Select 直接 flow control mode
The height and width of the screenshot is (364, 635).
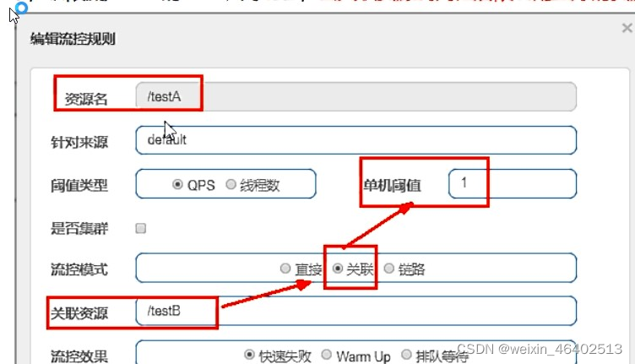(x=285, y=269)
